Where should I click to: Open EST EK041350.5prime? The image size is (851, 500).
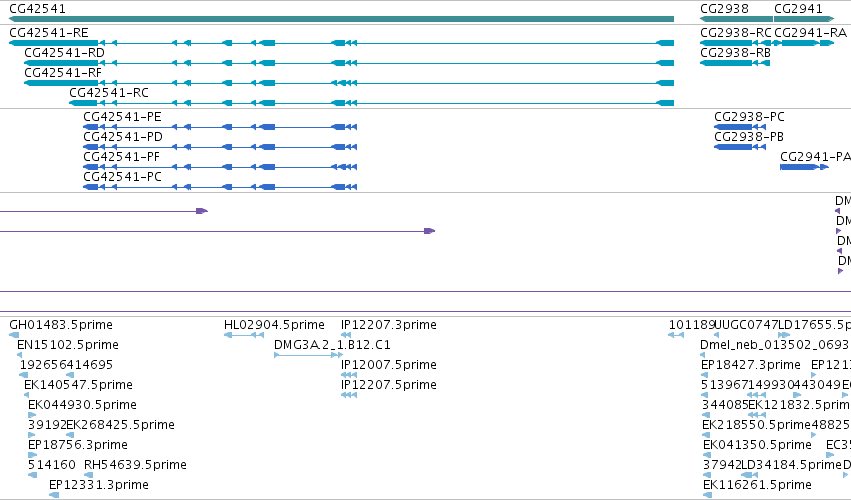point(757,445)
